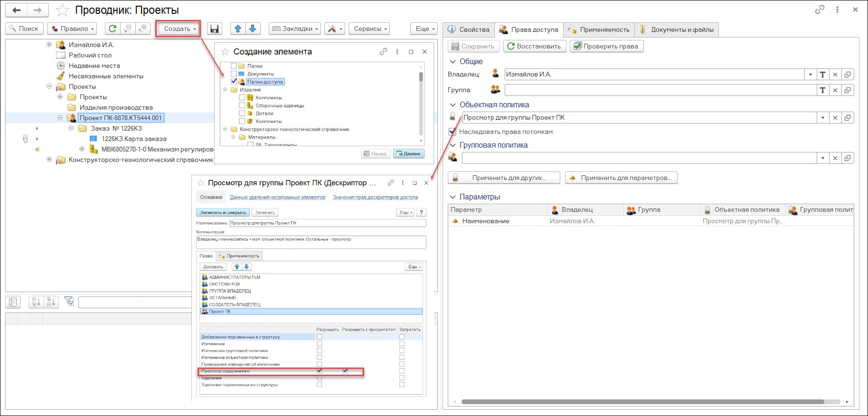Click Применить для других... button

504,178
